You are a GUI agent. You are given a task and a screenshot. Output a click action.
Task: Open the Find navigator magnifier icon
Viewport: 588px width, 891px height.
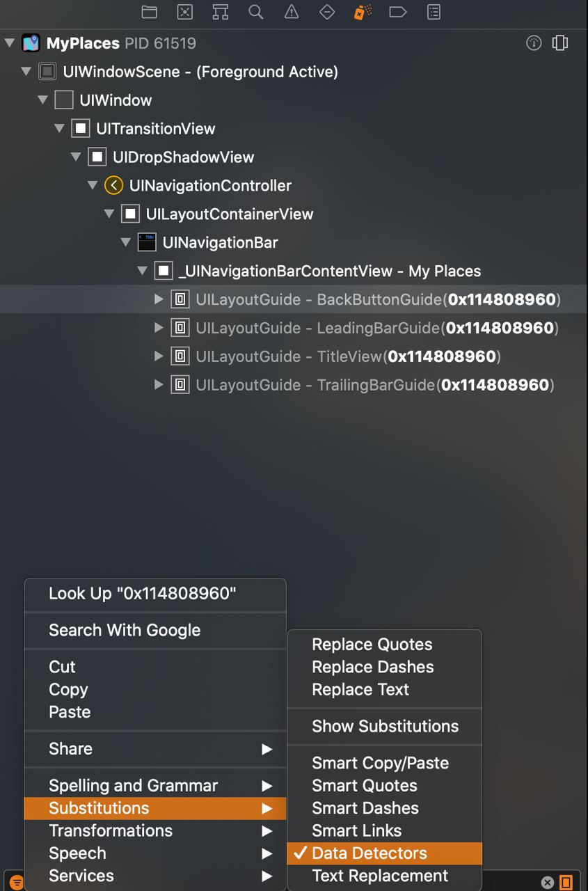tap(256, 12)
